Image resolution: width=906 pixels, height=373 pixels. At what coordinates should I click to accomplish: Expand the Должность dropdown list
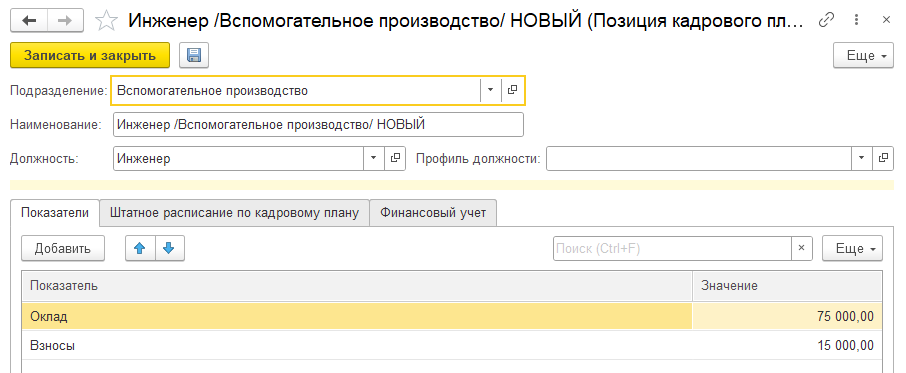point(373,158)
